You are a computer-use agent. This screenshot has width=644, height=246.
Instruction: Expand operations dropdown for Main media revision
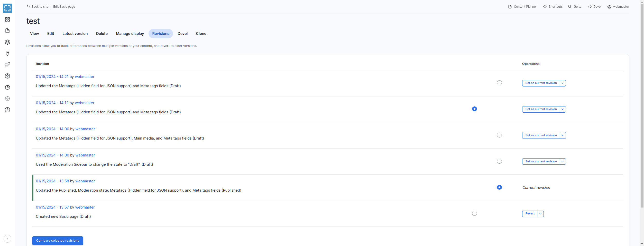563,135
